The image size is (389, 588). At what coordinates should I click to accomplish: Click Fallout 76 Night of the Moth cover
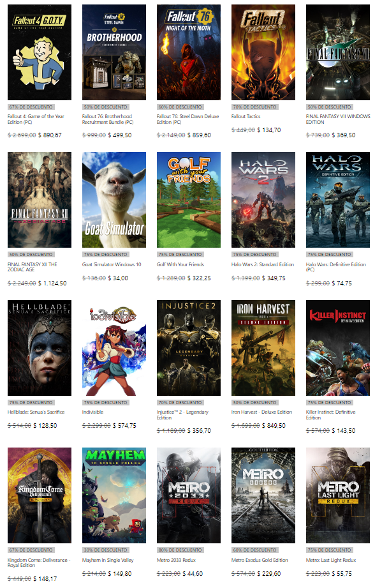pos(189,52)
